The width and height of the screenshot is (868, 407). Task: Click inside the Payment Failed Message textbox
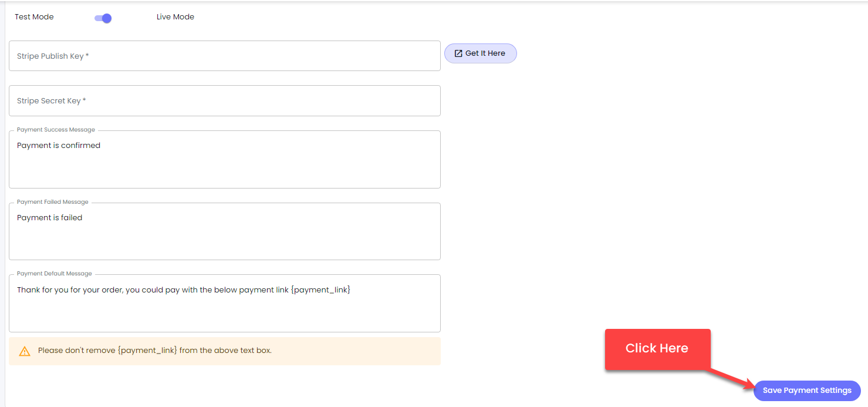click(x=225, y=231)
